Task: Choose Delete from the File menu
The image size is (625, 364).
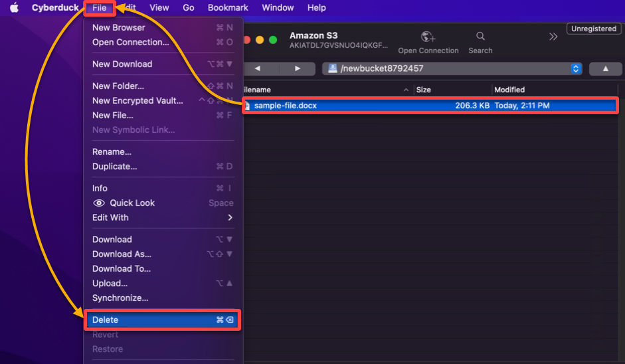Action: click(x=163, y=319)
